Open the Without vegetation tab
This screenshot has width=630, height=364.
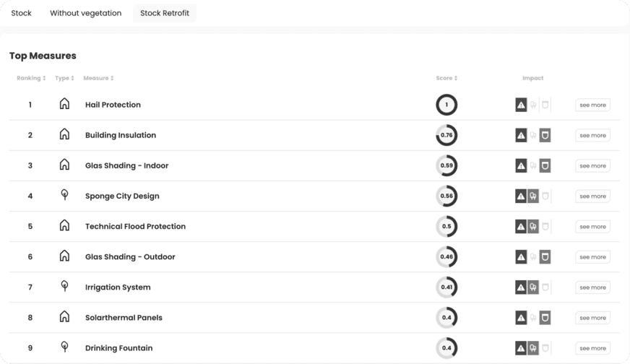85,13
